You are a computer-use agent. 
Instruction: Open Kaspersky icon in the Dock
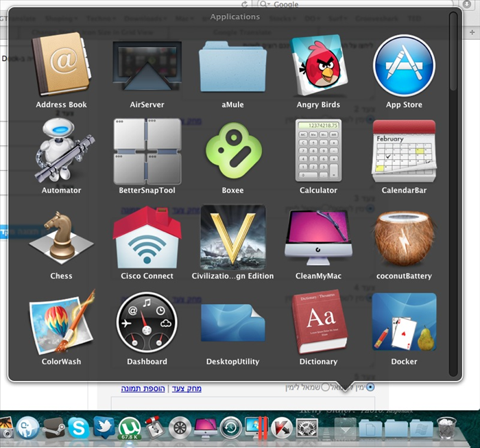(x=282, y=428)
